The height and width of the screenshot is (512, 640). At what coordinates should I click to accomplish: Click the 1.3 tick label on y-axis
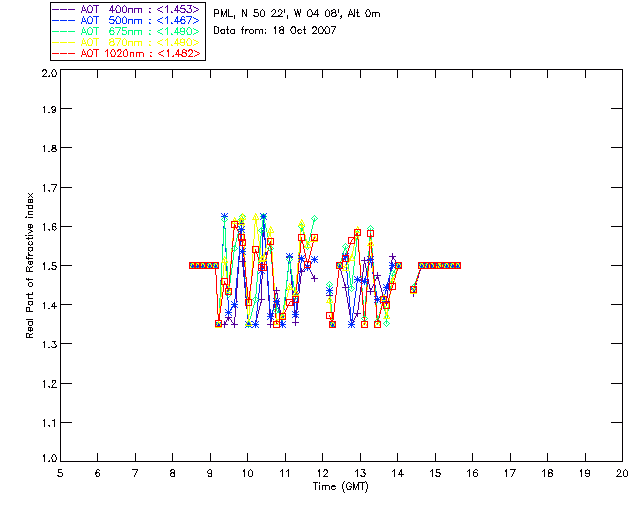pos(47,344)
